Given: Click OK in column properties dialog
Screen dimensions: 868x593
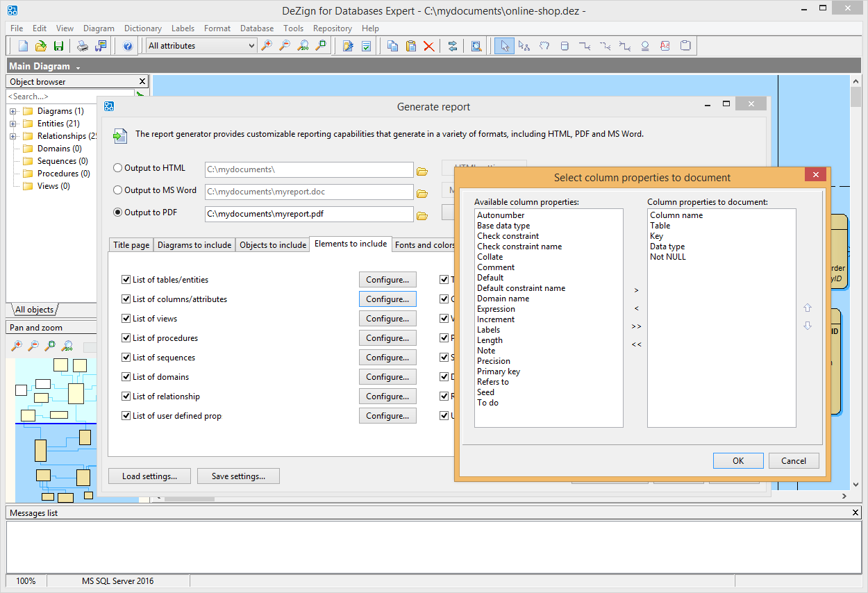Looking at the screenshot, I should pyautogui.click(x=738, y=460).
